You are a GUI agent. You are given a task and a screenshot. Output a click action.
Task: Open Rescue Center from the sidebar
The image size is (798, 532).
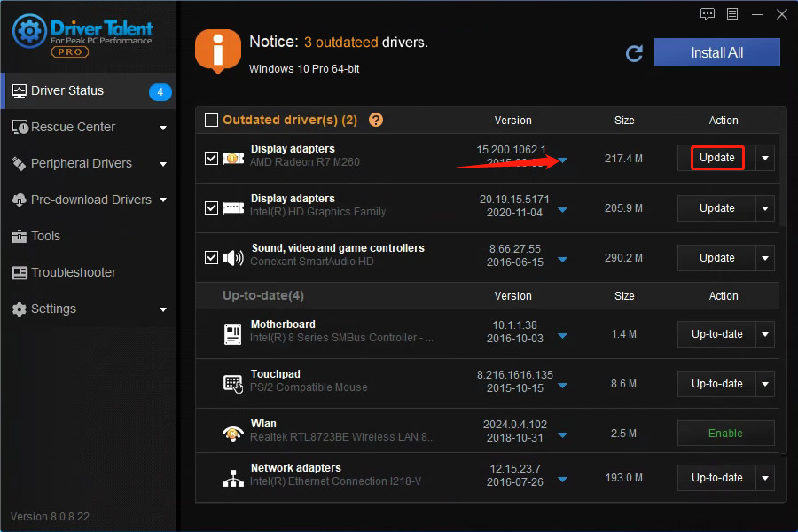[89, 128]
